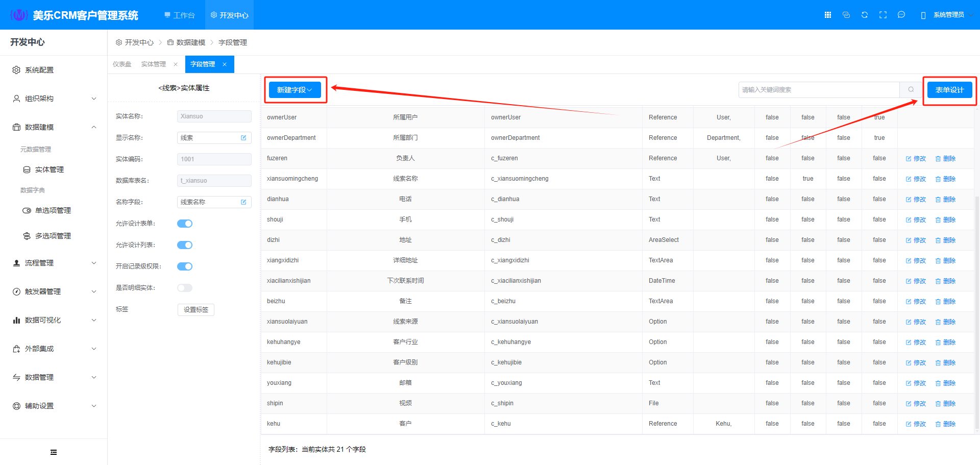980x465 pixels.
Task: Click the 表单设计 button
Action: [949, 90]
